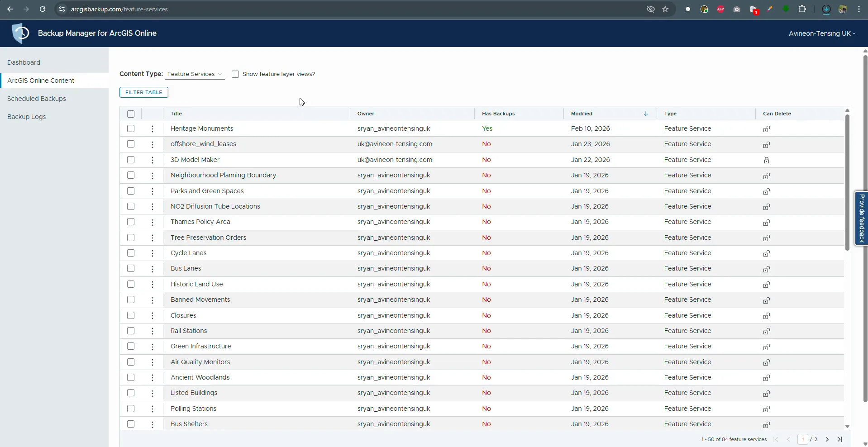Image resolution: width=868 pixels, height=447 pixels.
Task: Go to next page of feature services
Action: coord(827,439)
